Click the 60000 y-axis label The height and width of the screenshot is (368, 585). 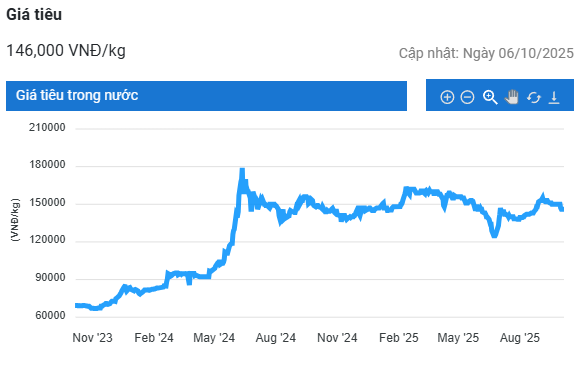tap(50, 316)
